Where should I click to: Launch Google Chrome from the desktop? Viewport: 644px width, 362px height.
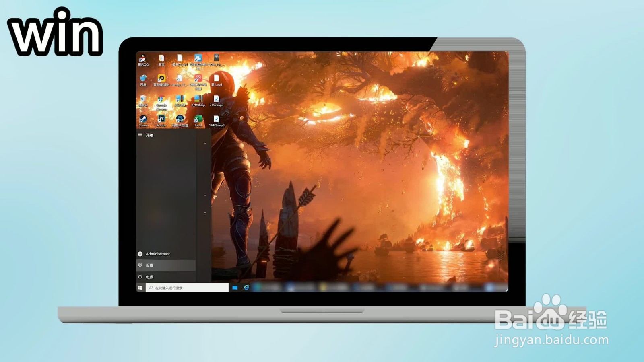tap(161, 103)
